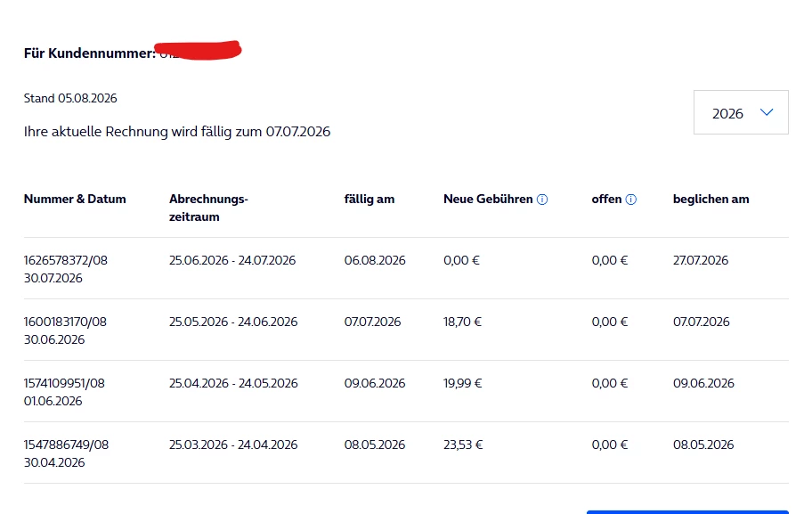The image size is (812, 514).
Task: Click the beglichen am column header
Action: (711, 199)
